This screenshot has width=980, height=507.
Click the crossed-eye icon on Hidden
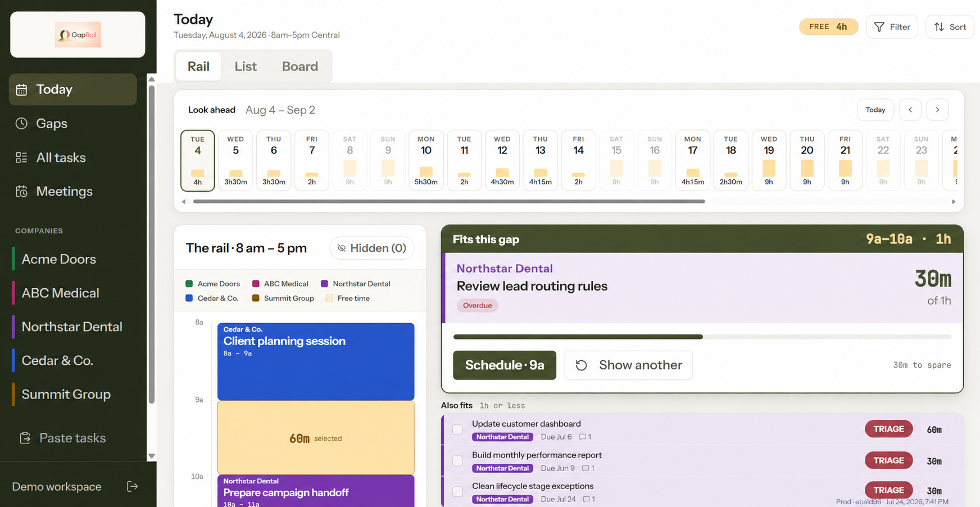(341, 248)
